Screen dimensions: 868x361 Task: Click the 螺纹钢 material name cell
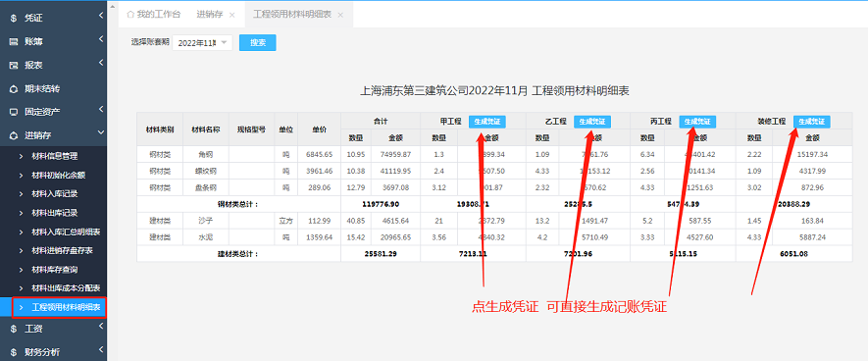pos(206,171)
